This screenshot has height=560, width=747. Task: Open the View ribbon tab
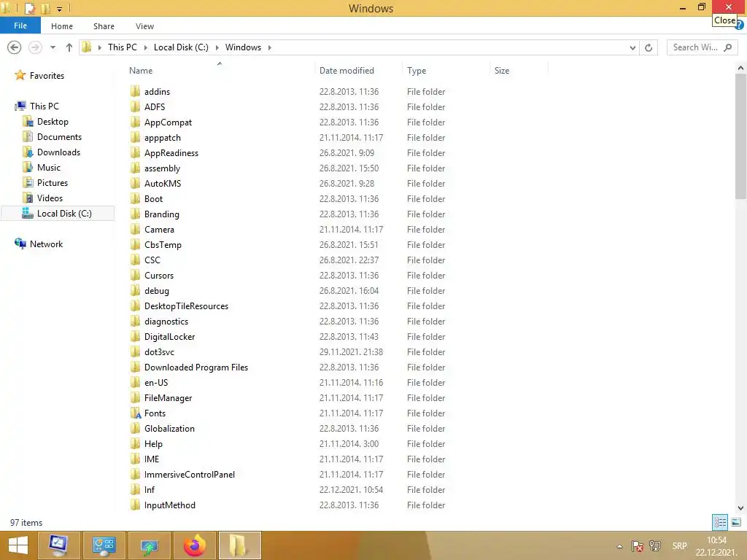(144, 26)
